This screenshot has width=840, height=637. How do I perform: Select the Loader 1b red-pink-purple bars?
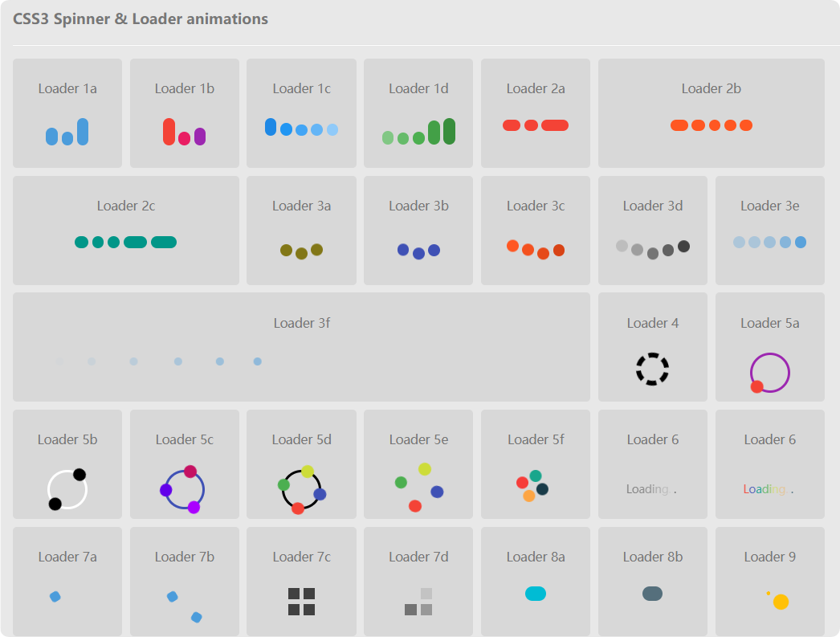[x=184, y=132]
